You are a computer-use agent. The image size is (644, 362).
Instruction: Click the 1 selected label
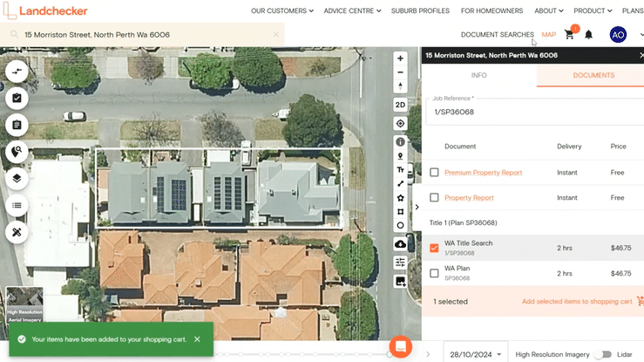pyautogui.click(x=451, y=302)
